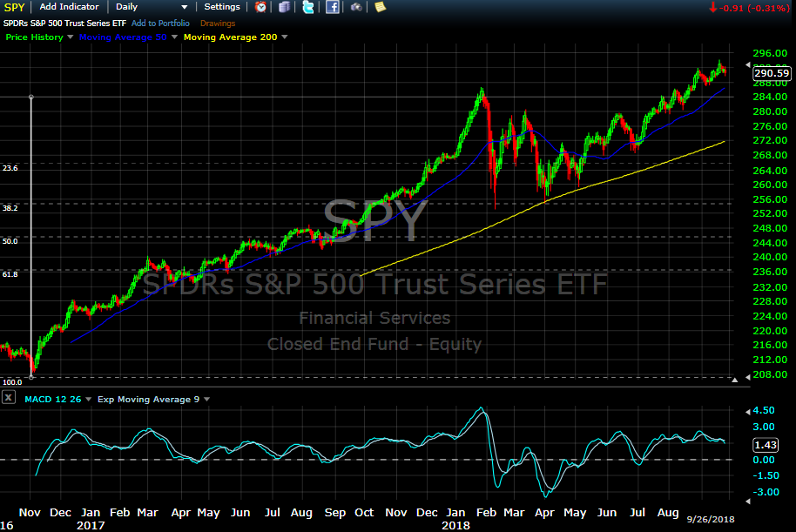Click the camera snapshot icon
This screenshot has height=532, width=796.
pos(356,7)
